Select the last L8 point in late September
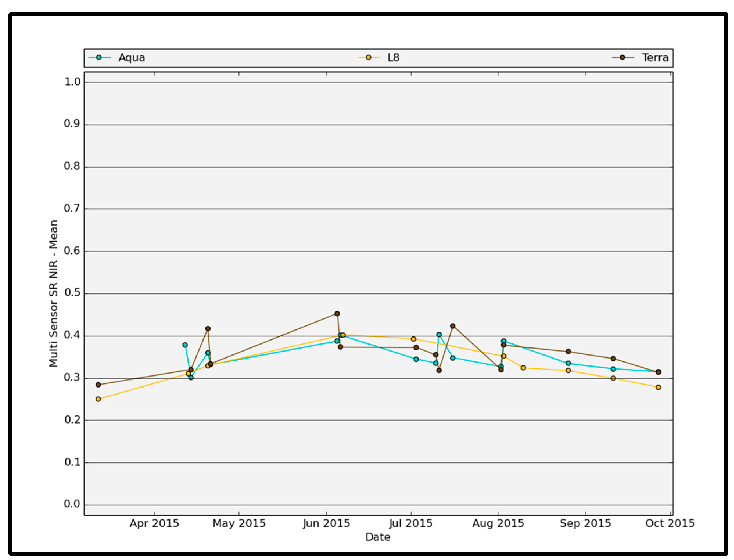Image resolution: width=734 pixels, height=560 pixels. [658, 387]
